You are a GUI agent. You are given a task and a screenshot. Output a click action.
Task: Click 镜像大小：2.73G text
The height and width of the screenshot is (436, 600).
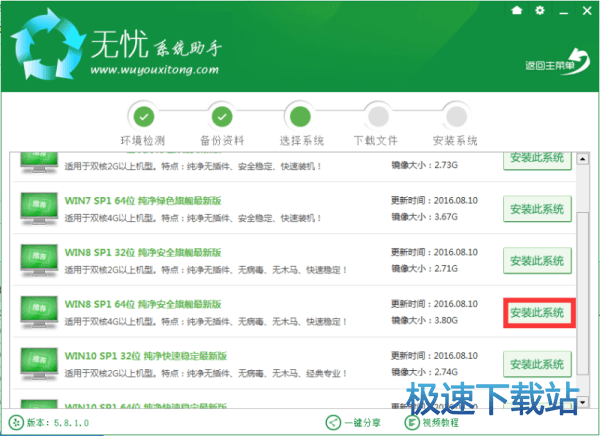(424, 165)
